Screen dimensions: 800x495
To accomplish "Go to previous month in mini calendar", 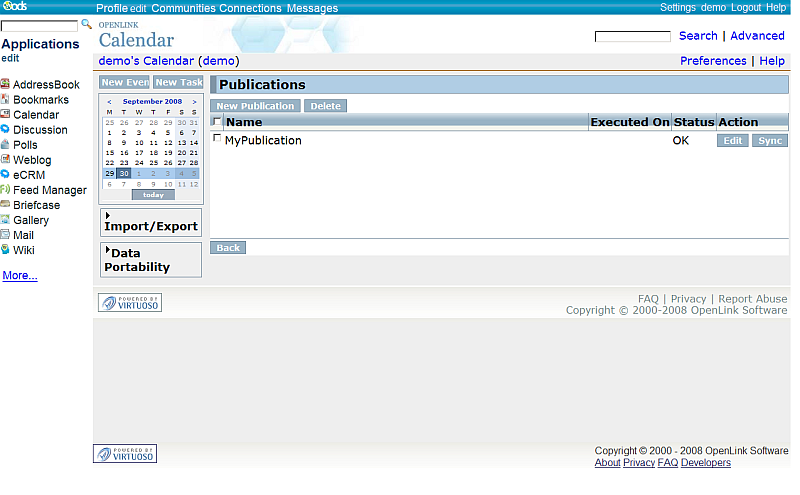I will tap(109, 102).
